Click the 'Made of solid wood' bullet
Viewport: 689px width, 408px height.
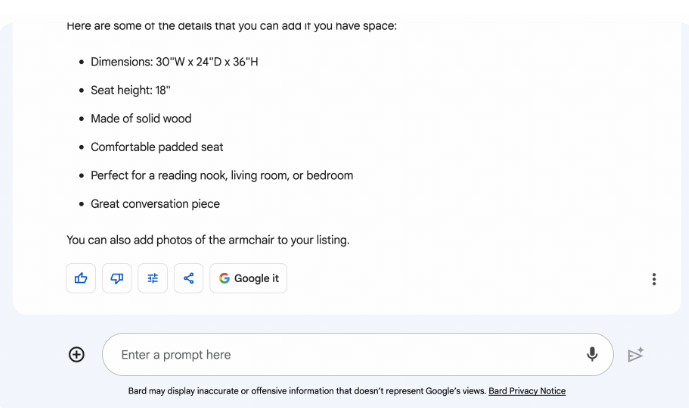pyautogui.click(x=141, y=119)
